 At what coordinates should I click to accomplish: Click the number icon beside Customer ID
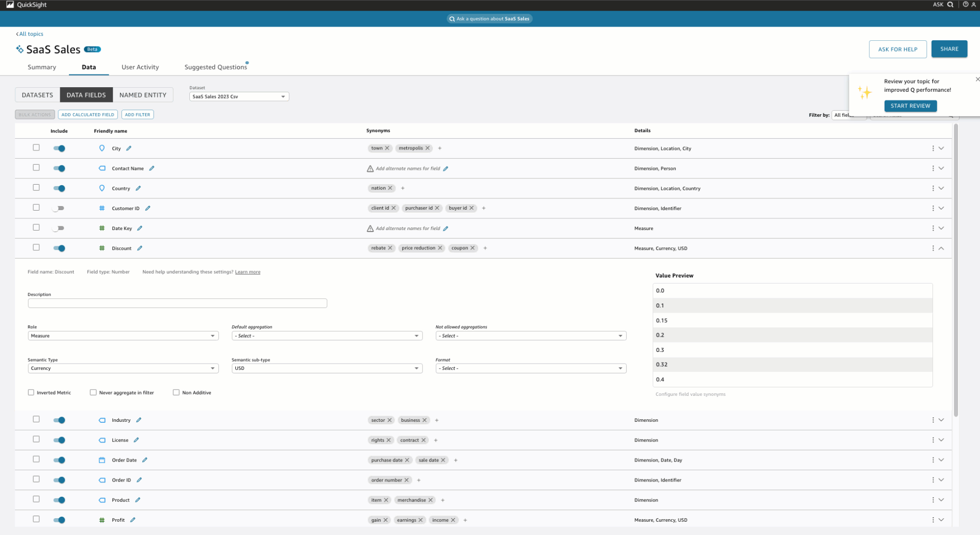[x=102, y=208]
